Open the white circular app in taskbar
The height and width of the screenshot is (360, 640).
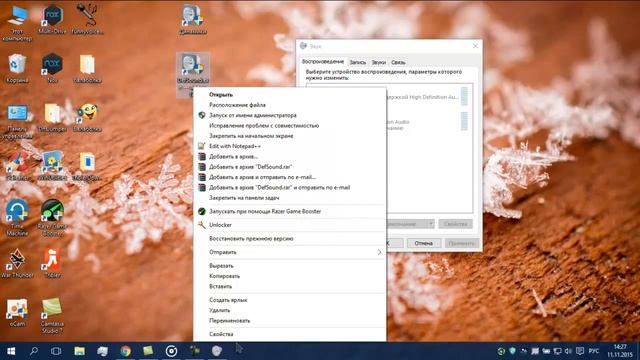click(x=171, y=351)
